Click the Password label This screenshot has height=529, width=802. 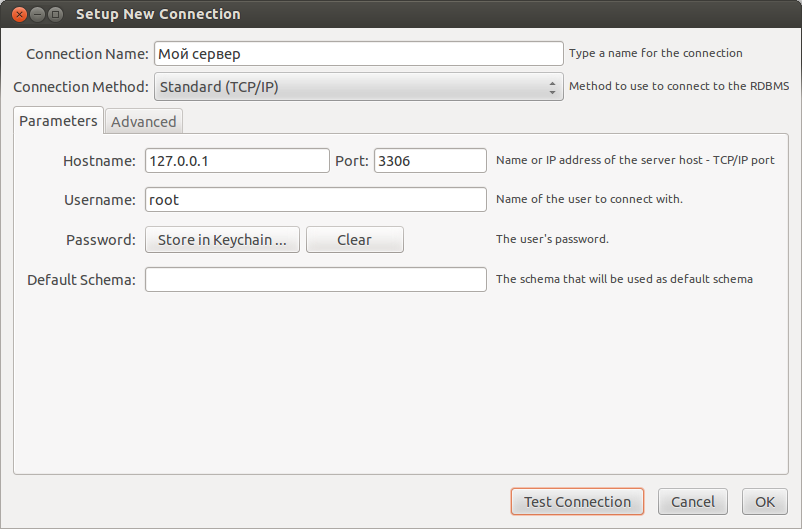pos(101,240)
